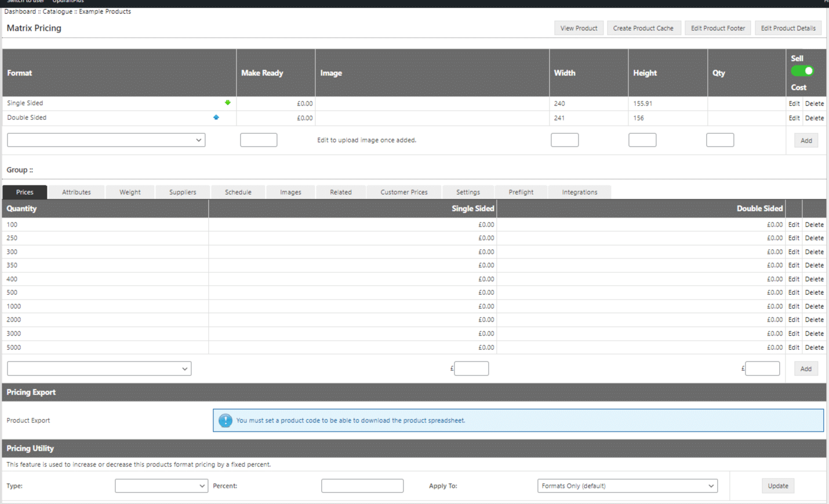Go to the Integrations tab

579,192
